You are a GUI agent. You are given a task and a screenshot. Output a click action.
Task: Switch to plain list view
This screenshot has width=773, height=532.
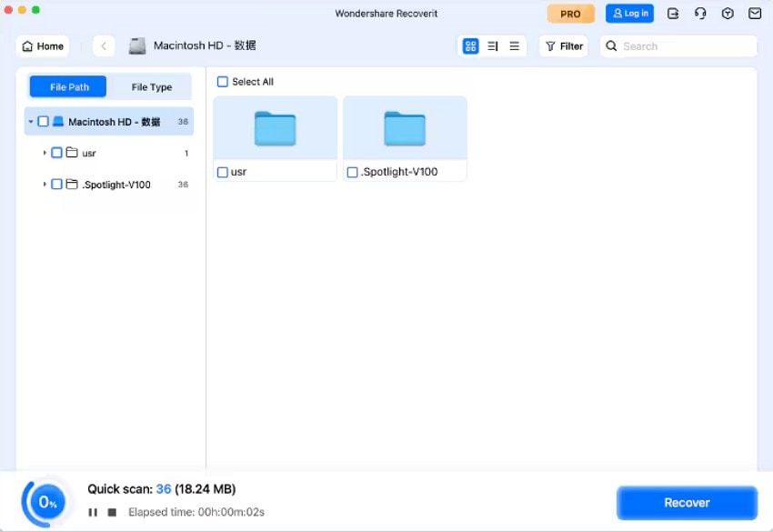pos(514,46)
